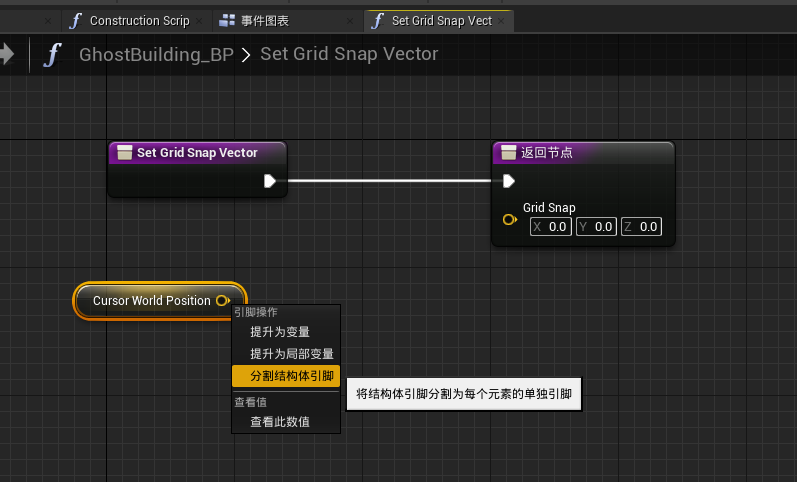Image resolution: width=797 pixels, height=482 pixels.
Task: Choose 提升为局部变量 from the context menu
Action: [x=286, y=354]
